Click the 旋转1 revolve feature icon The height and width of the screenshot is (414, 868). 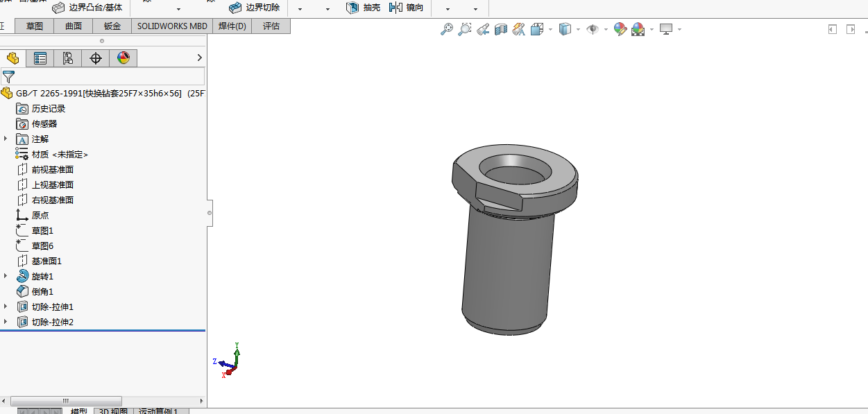tap(22, 277)
